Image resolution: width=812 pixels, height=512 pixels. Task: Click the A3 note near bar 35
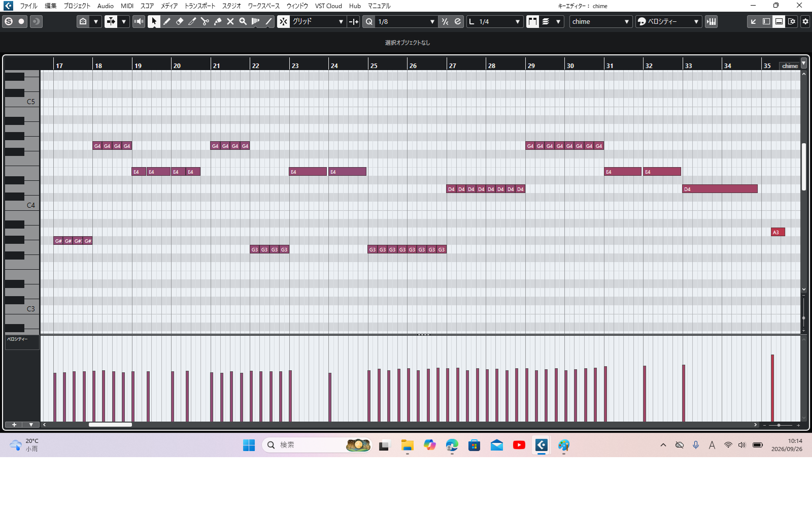click(x=778, y=232)
